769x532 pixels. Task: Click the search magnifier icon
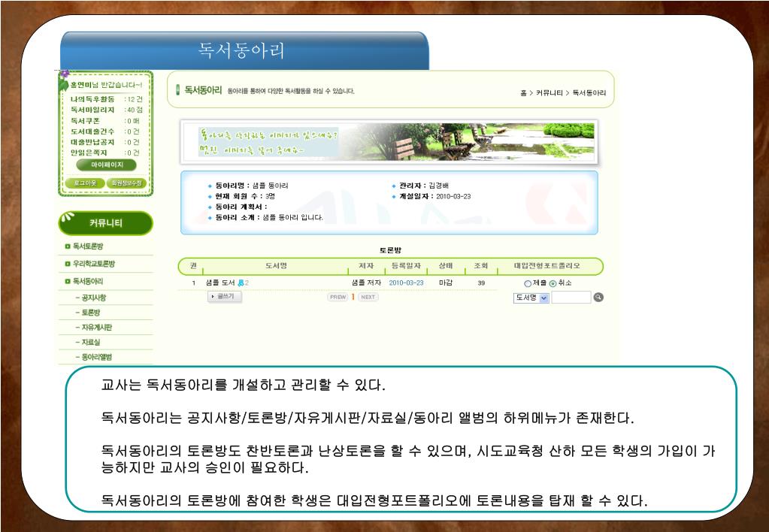click(x=598, y=297)
